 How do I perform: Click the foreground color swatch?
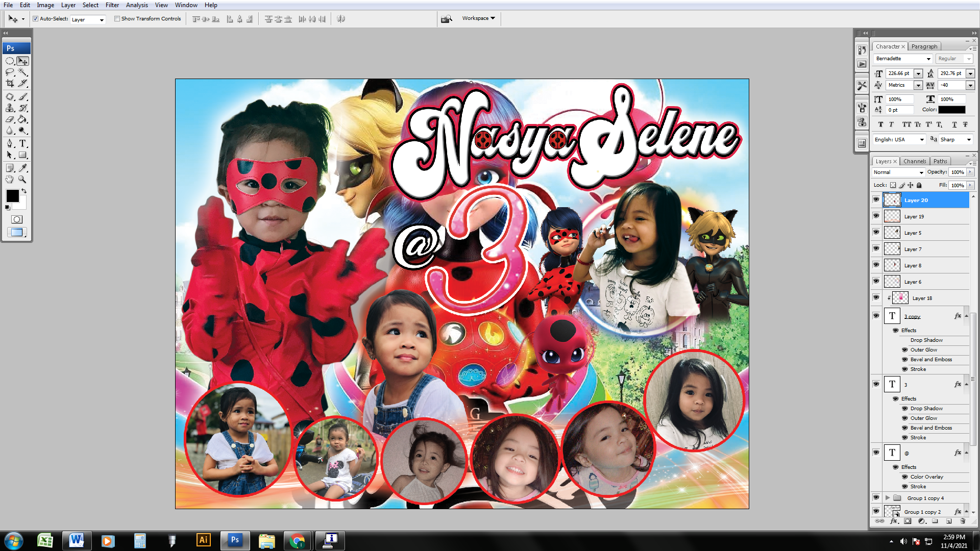[x=13, y=196]
